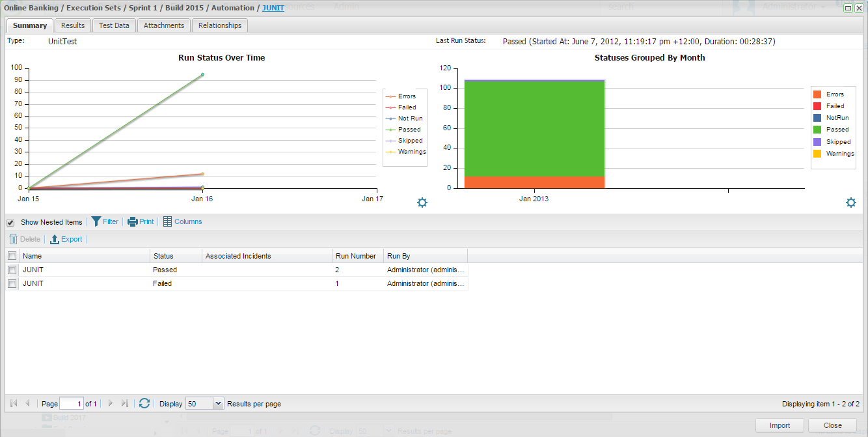868x437 pixels.
Task: Click the Export upload icon
Action: tap(55, 239)
